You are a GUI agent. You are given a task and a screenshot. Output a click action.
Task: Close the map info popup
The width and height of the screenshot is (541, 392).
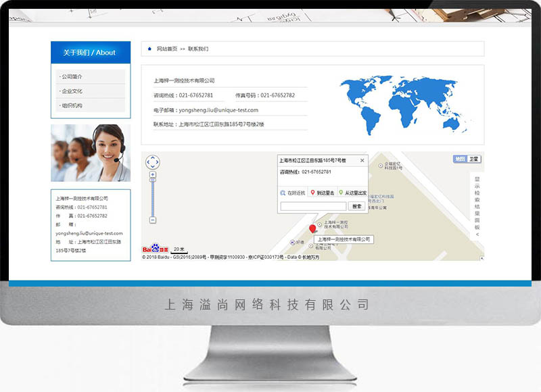coord(362,161)
